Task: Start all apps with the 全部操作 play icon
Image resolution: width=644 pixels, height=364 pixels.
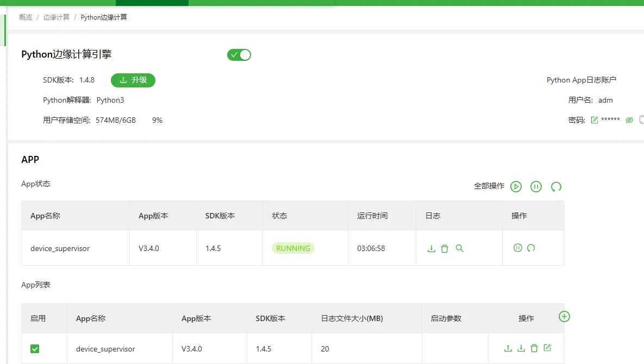Action: click(516, 187)
